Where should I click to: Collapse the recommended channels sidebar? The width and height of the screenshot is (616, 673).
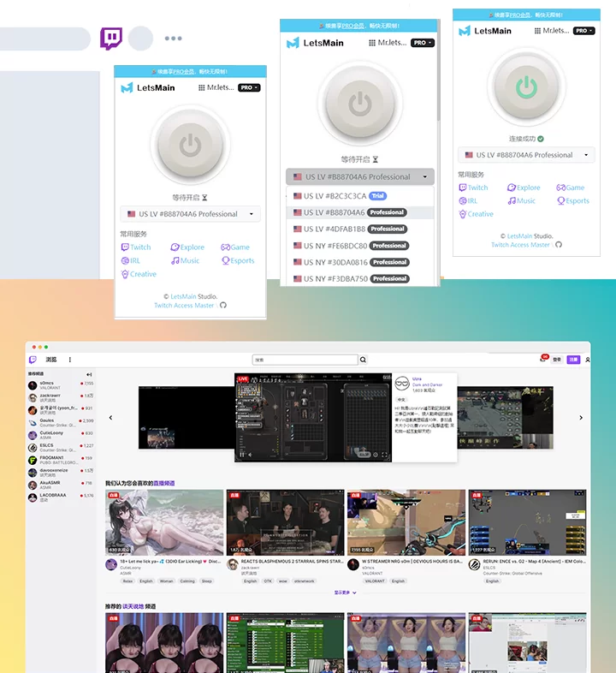tap(89, 374)
